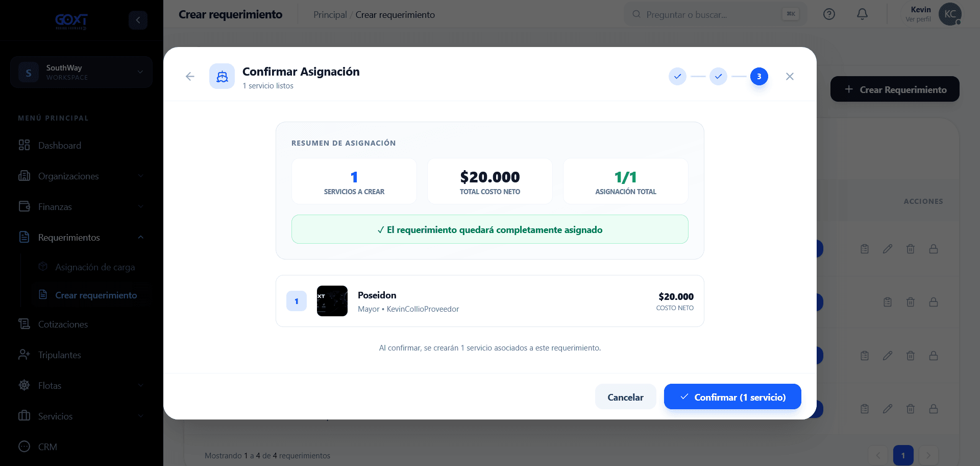Click the Finanzas wallet icon
Viewport: 980px width, 466px height.
24,206
